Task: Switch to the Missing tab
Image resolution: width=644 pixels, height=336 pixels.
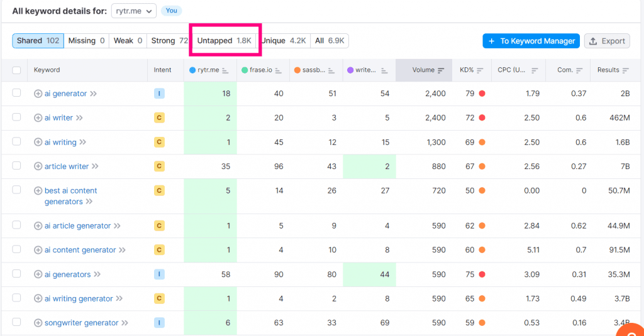Action: click(x=86, y=41)
